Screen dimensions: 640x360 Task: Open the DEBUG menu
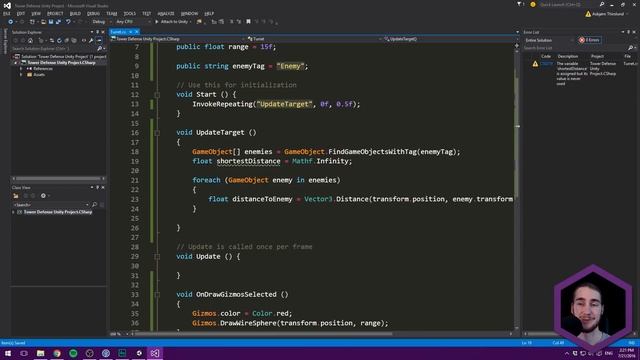coord(93,13)
